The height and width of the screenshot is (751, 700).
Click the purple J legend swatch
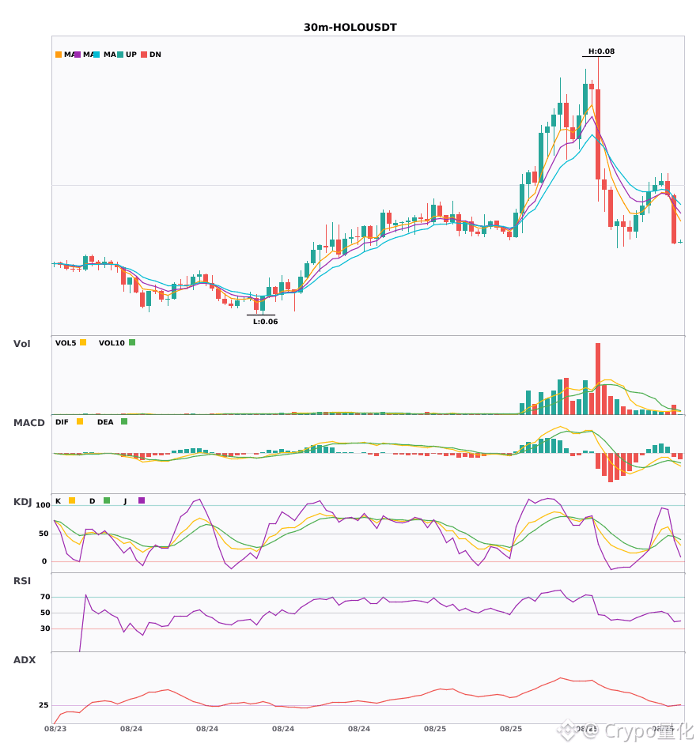click(x=142, y=500)
